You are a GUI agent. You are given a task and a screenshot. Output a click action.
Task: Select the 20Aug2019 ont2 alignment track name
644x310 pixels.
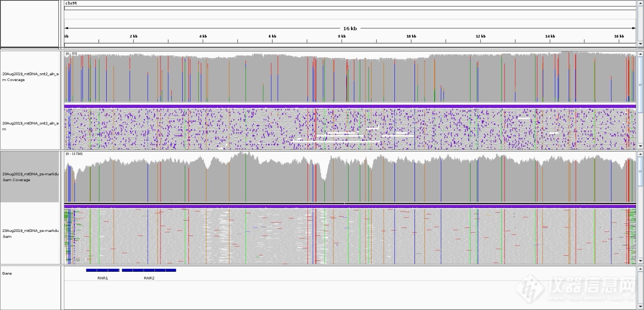point(31,126)
